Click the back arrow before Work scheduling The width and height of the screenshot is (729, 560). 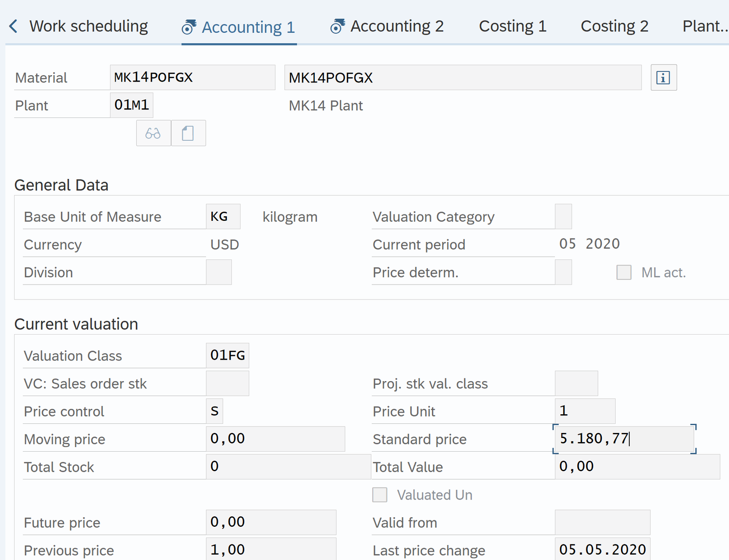(x=13, y=26)
